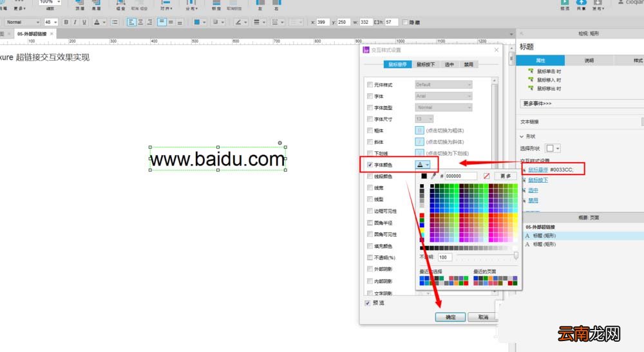Toggle italic formatting in the toolbar
The image size is (644, 352).
click(75, 22)
